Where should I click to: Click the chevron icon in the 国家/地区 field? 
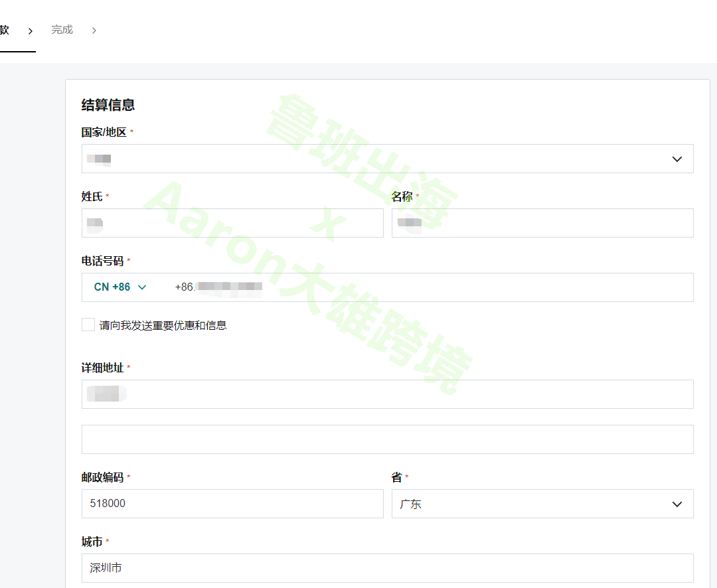pyautogui.click(x=677, y=159)
